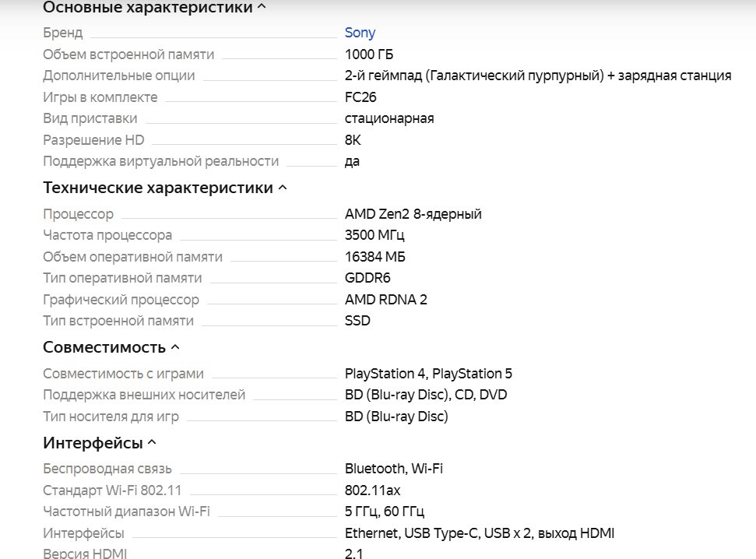Collapse the Основные характеристики section
Screen dimensions: 756x559
(x=262, y=8)
